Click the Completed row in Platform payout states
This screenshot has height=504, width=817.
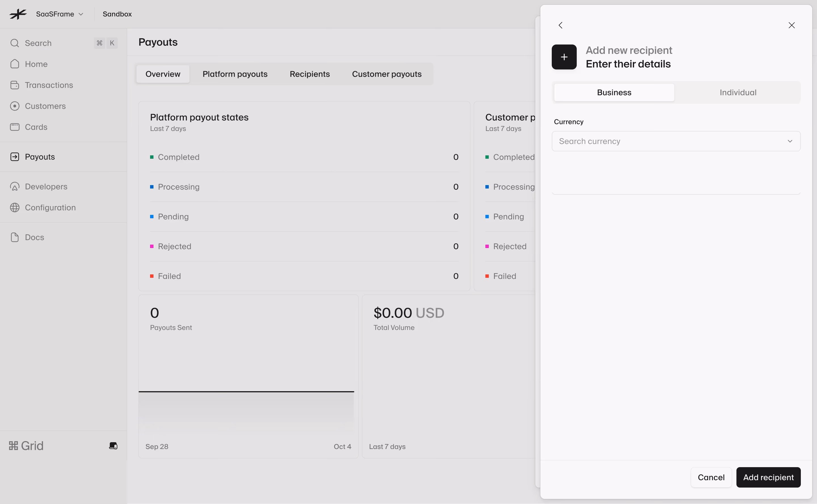click(304, 157)
